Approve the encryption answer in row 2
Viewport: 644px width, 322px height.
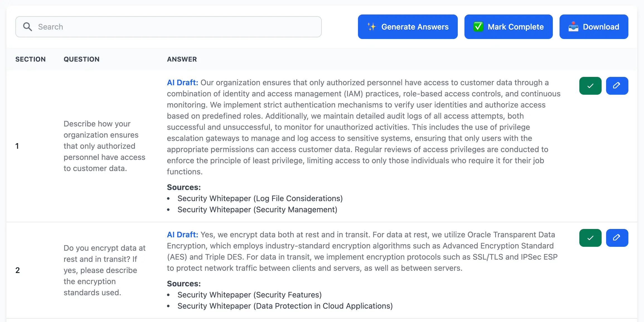590,238
